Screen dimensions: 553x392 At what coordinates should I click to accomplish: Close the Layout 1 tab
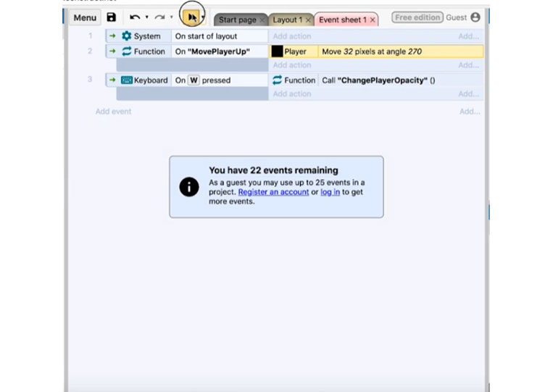coord(308,20)
